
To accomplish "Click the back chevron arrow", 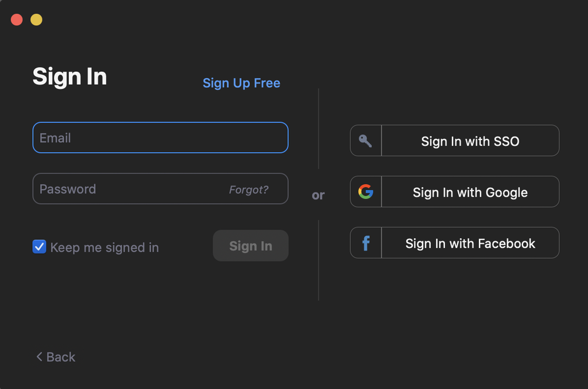I will click(39, 357).
